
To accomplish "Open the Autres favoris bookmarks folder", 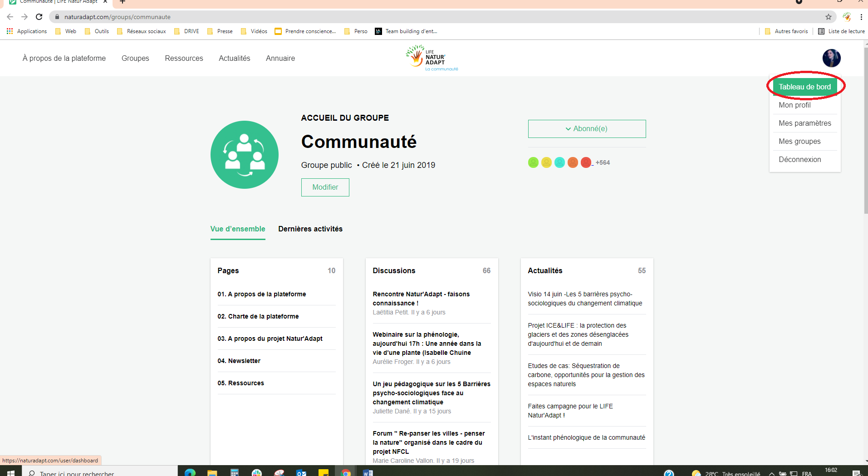I will (786, 31).
